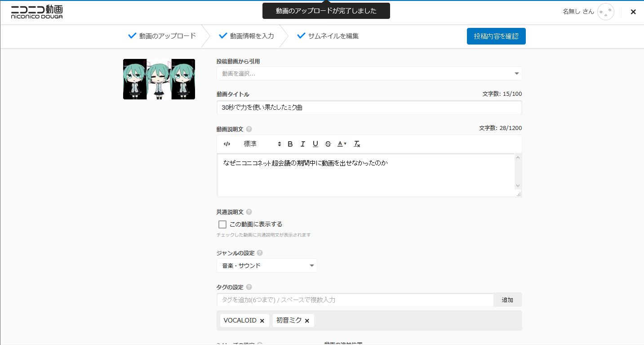Click the 動画タイトル input field
Screen dimensions: 644x345
click(369, 108)
